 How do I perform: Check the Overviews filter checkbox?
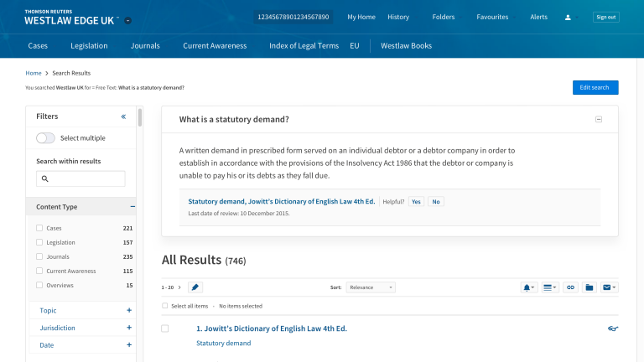click(x=39, y=285)
